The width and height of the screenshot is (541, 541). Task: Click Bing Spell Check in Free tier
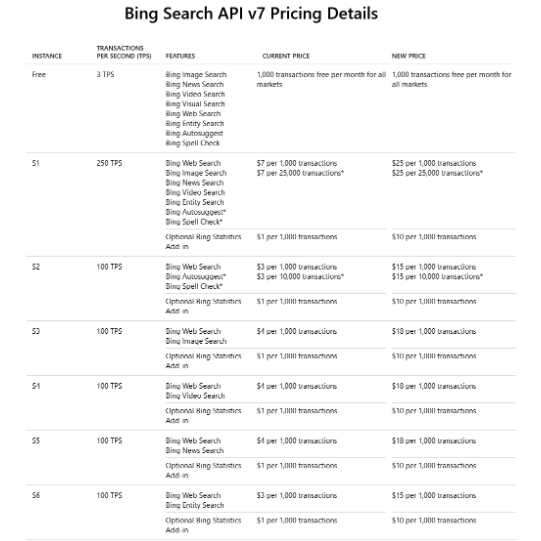(193, 143)
